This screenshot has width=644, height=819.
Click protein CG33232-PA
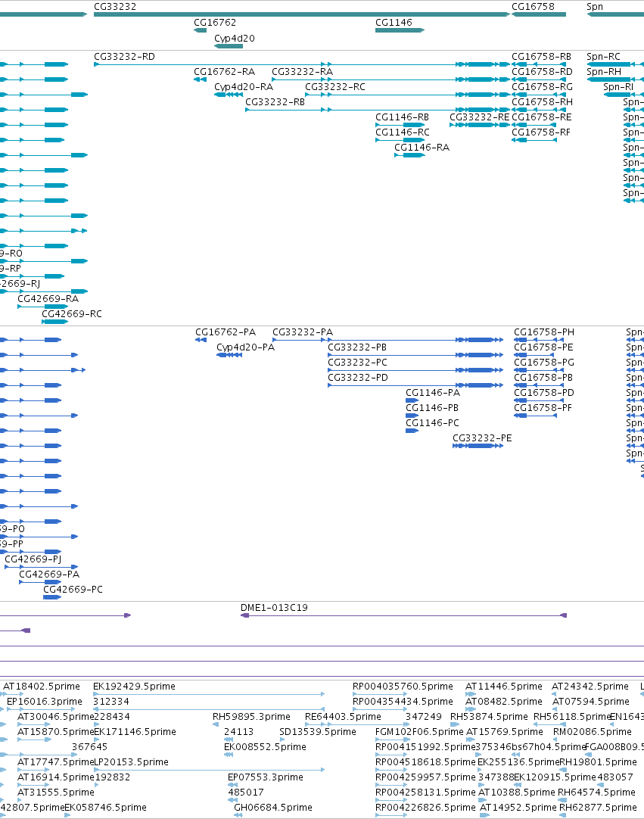(x=303, y=332)
